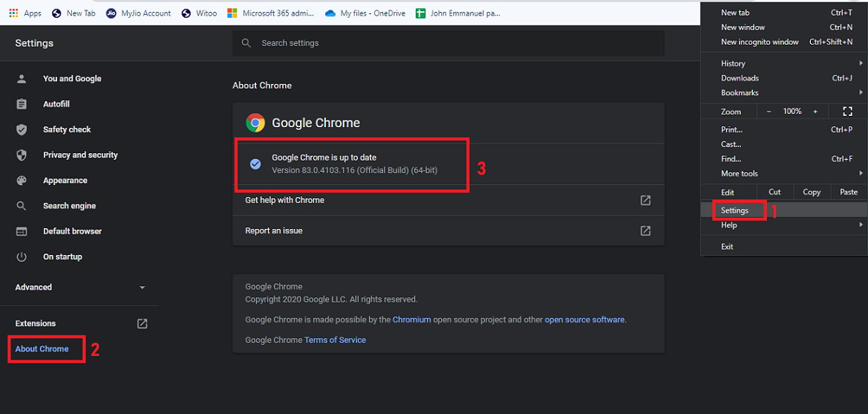Image resolution: width=868 pixels, height=414 pixels.
Task: Click the You and Google person icon
Action: (x=22, y=79)
